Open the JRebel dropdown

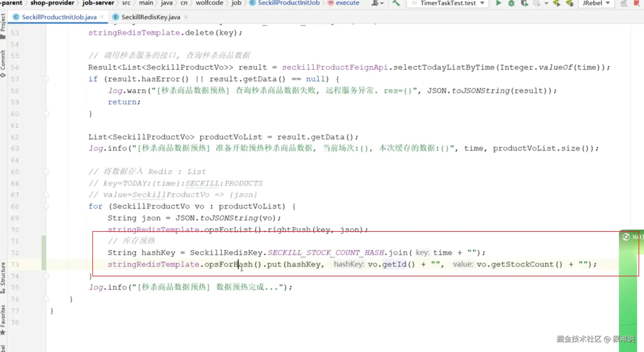click(x=596, y=3)
